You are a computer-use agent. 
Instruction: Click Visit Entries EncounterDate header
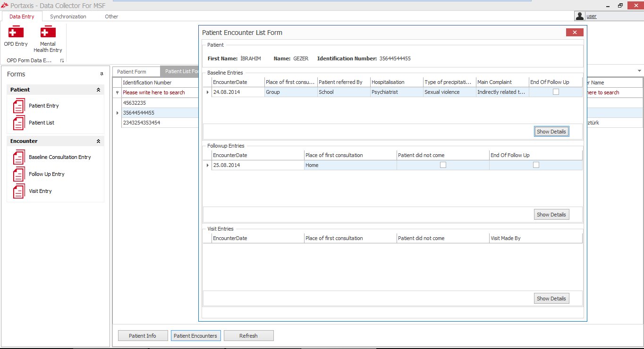pos(258,238)
